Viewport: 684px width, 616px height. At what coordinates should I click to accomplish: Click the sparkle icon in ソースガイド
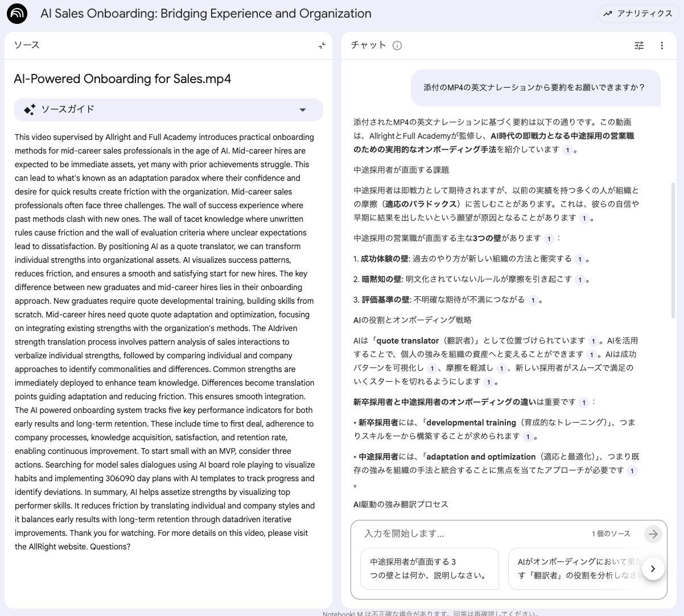click(x=30, y=109)
